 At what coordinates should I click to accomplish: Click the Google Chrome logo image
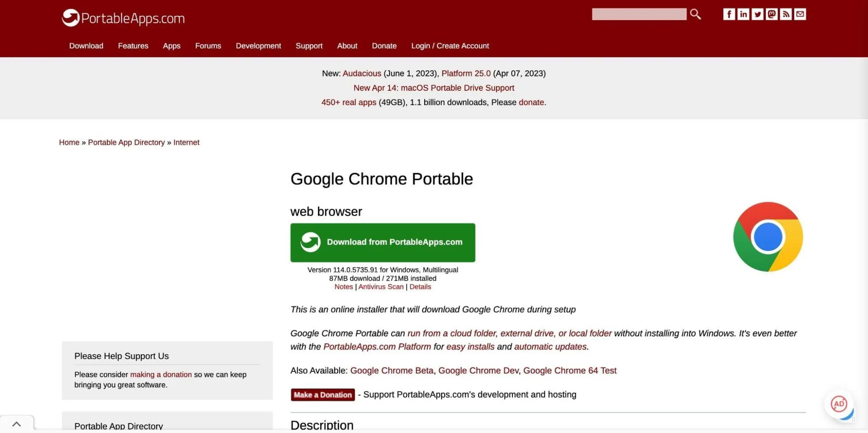768,237
